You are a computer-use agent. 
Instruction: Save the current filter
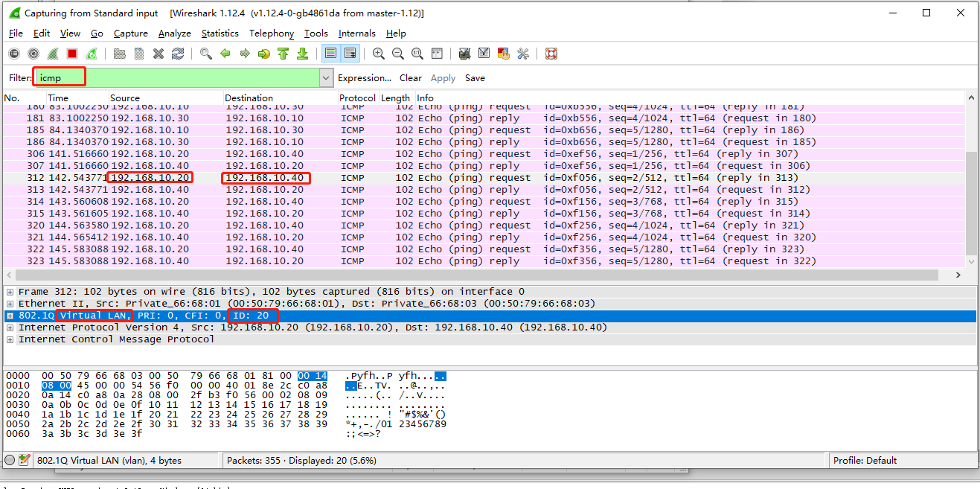[x=475, y=77]
